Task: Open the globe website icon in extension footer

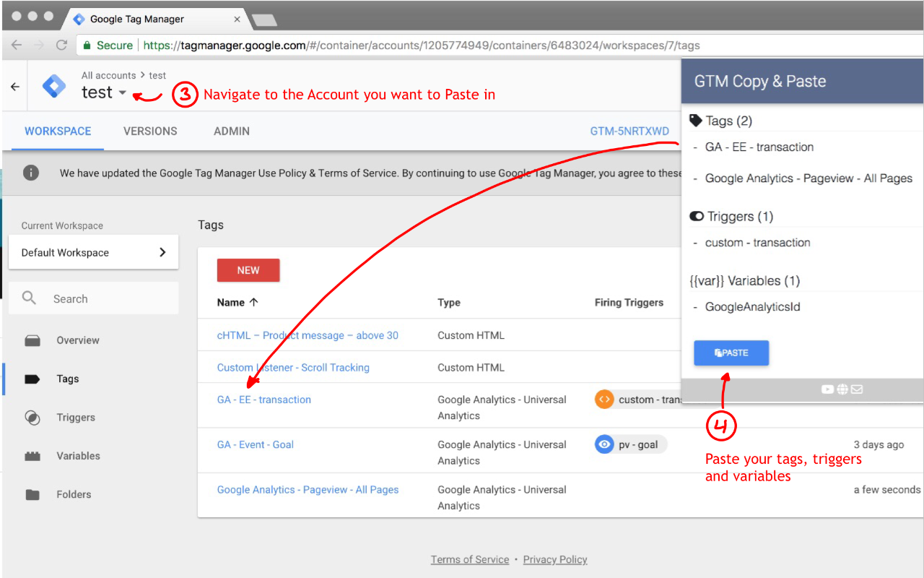Action: pyautogui.click(x=842, y=389)
